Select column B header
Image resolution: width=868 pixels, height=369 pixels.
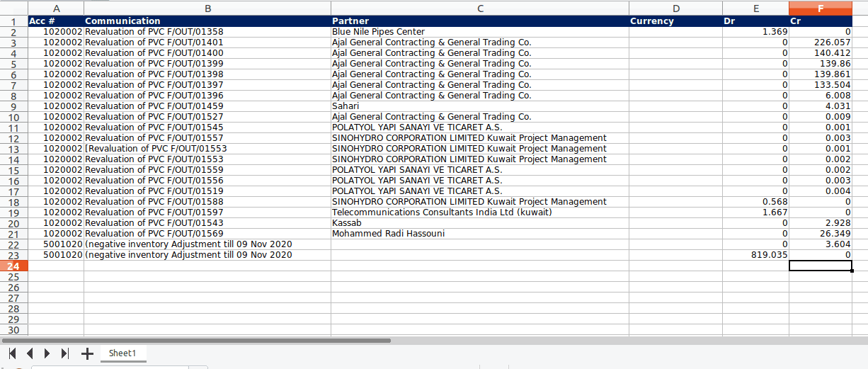[x=207, y=8]
